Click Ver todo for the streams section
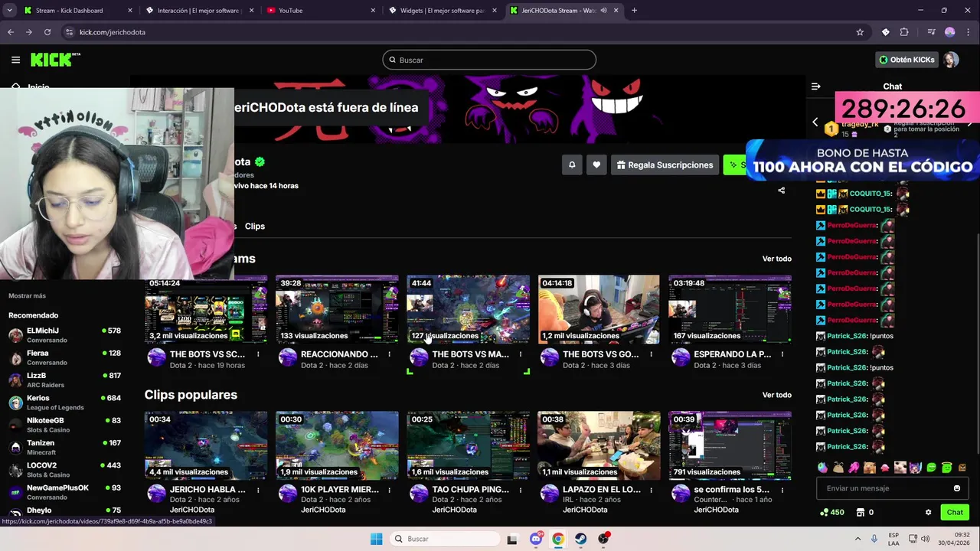This screenshot has height=551, width=980. 776,259
